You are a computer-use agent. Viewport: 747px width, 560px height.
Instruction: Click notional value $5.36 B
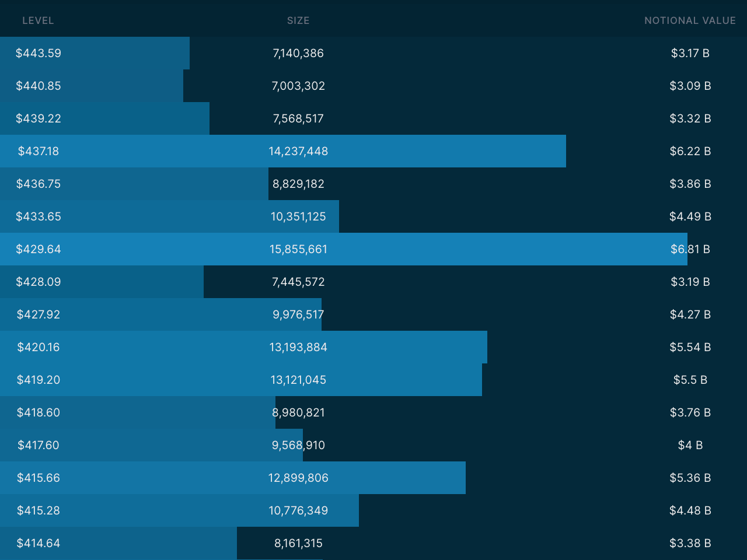[x=690, y=478]
